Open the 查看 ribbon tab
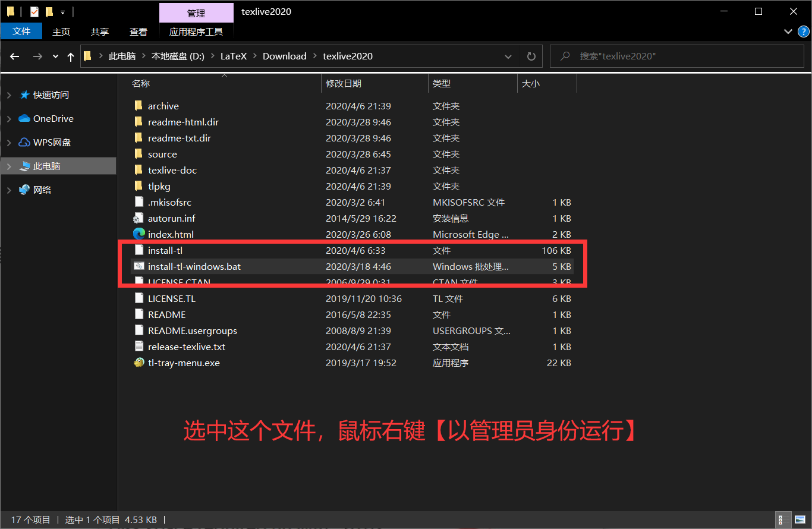The width and height of the screenshot is (812, 529). [x=139, y=32]
